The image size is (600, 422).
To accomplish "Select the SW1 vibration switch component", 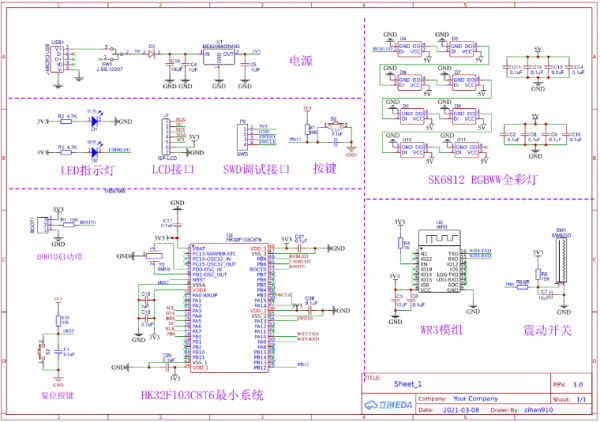I will pyautogui.click(x=561, y=261).
